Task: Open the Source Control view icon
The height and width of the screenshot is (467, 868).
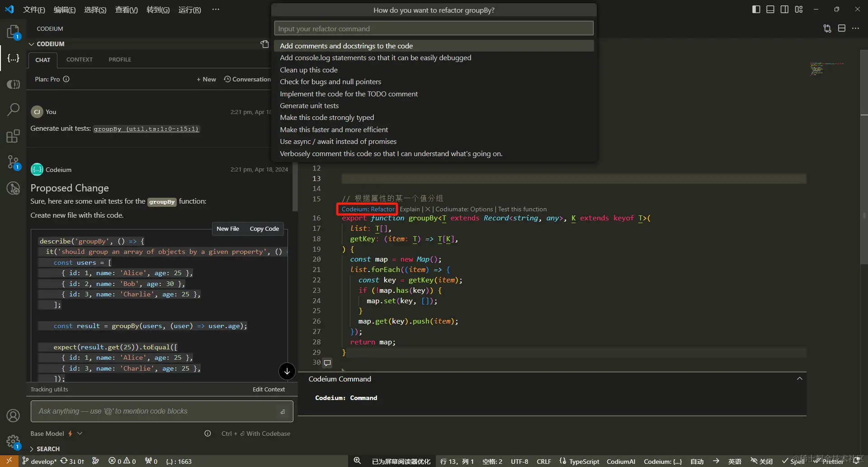Action: 13,162
